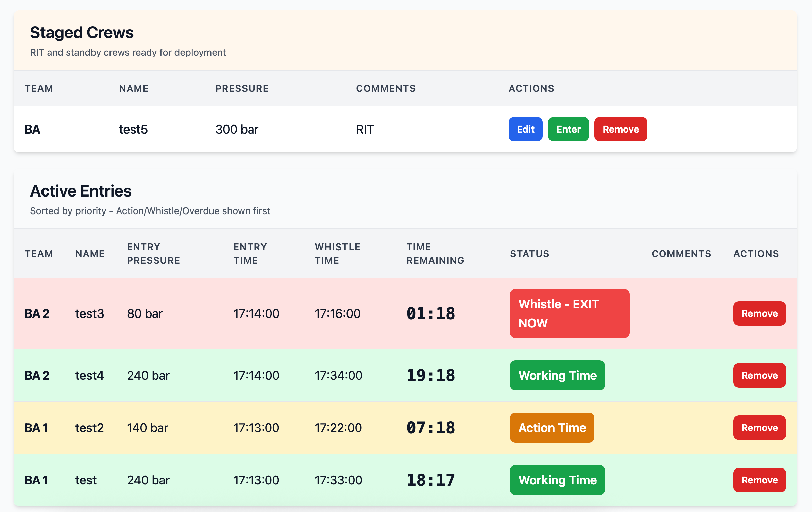
Task: Click Edit button for test5 crew
Action: coord(525,129)
